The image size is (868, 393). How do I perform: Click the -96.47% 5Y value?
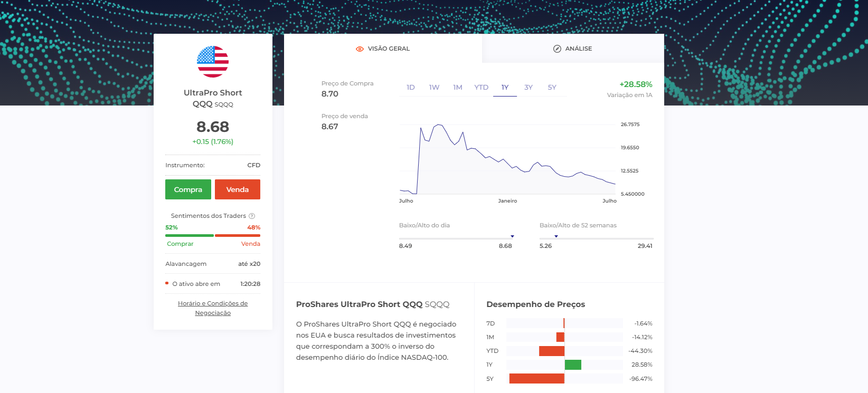pyautogui.click(x=641, y=379)
